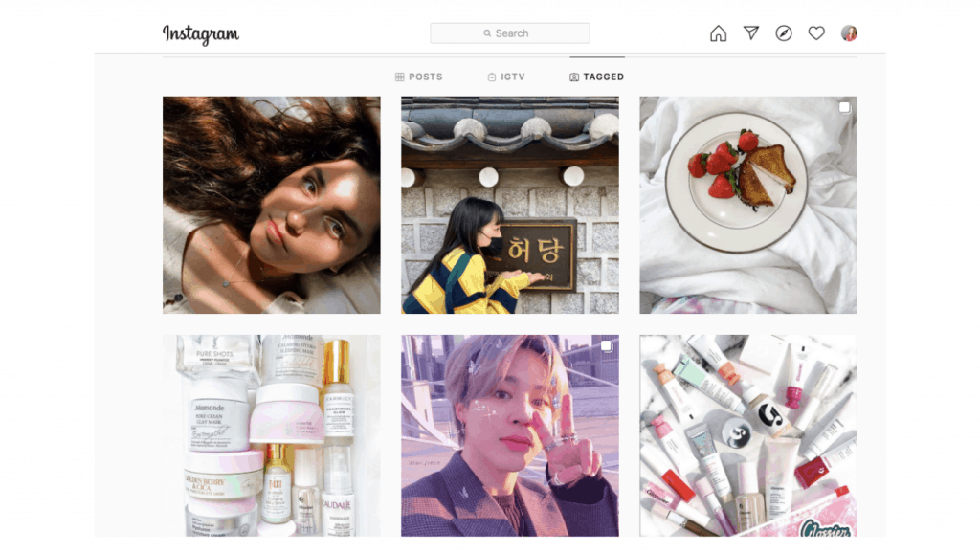Screen dimensions: 980x553
Task: Open the Mamonde skincare jars post
Action: click(271, 435)
